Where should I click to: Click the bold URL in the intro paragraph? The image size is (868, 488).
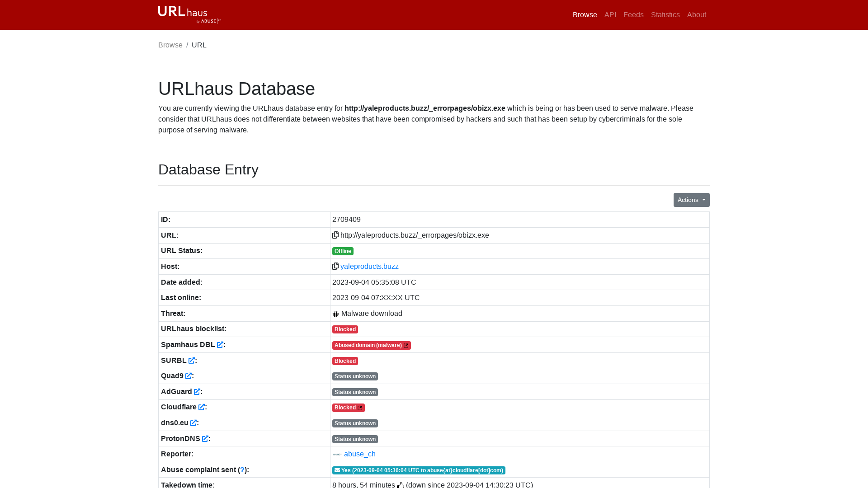(x=425, y=108)
